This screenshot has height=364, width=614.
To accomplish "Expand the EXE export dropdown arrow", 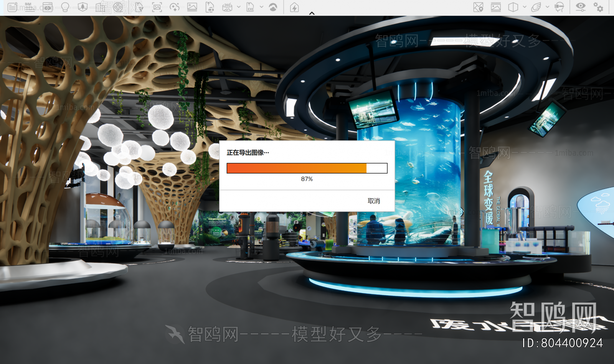I will click(x=262, y=7).
